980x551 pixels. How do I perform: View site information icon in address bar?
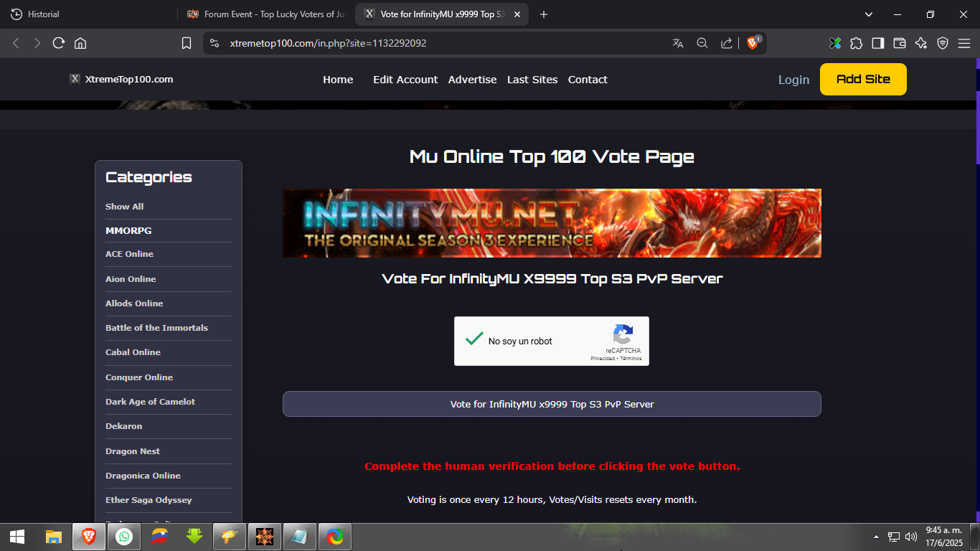[214, 43]
